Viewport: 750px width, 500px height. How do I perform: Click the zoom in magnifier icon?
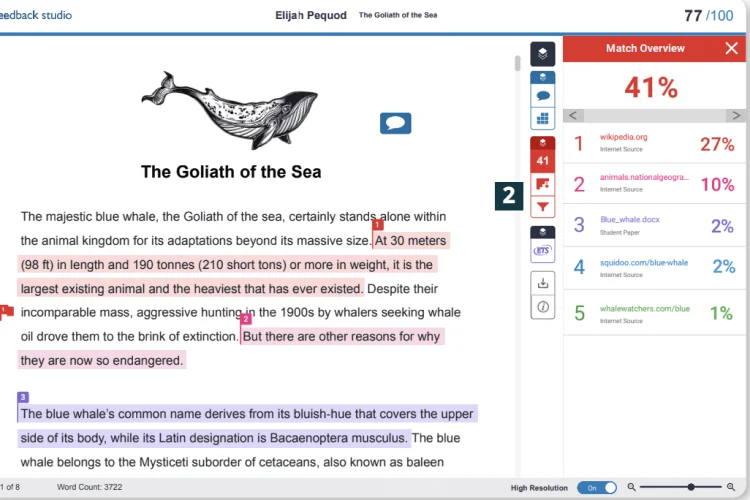[x=730, y=487]
